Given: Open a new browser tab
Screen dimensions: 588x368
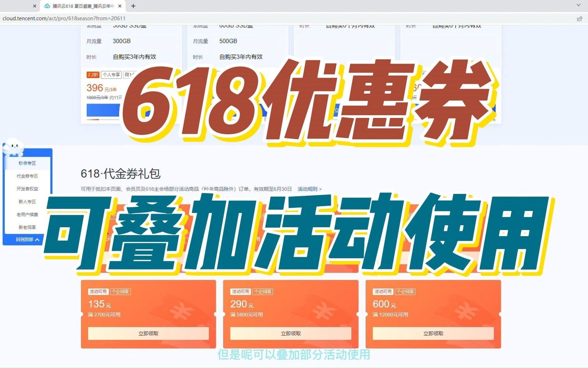Looking at the screenshot, I should (x=133, y=6).
